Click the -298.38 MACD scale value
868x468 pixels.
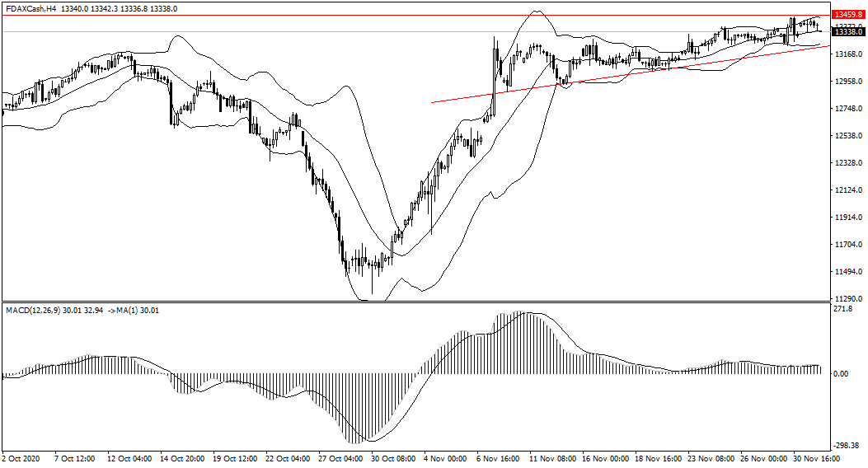click(x=847, y=444)
